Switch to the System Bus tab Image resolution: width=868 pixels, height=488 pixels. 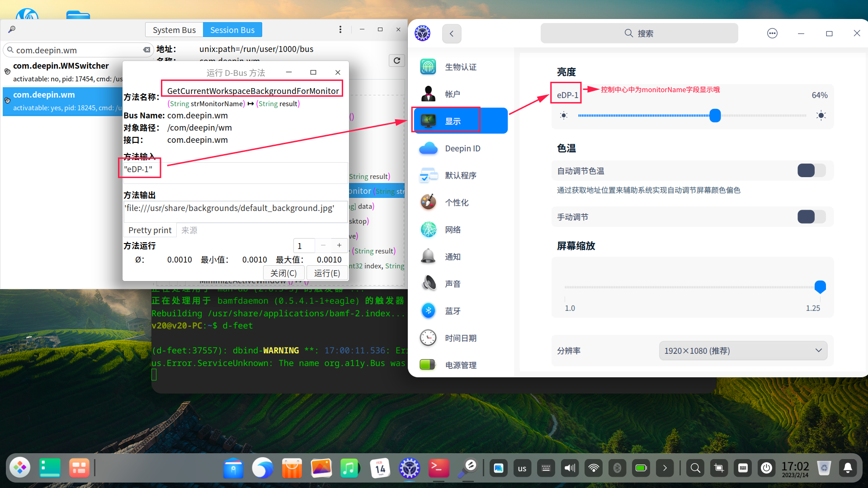tap(174, 29)
